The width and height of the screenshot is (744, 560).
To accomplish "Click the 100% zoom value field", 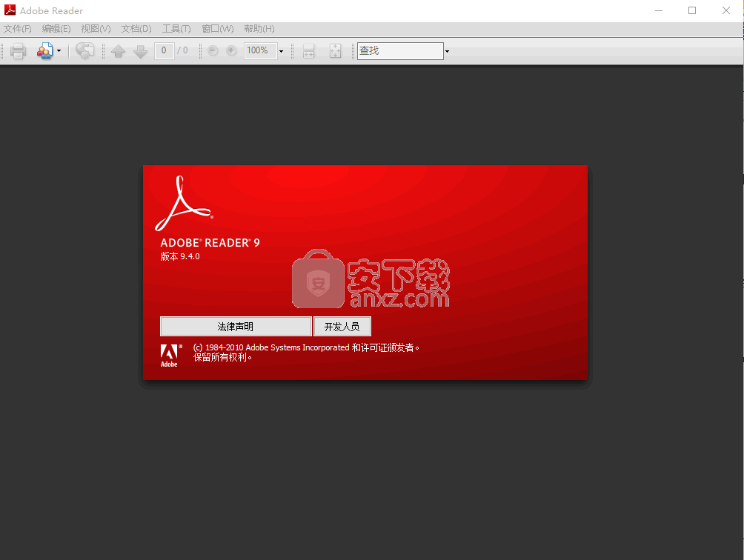I will (x=261, y=50).
